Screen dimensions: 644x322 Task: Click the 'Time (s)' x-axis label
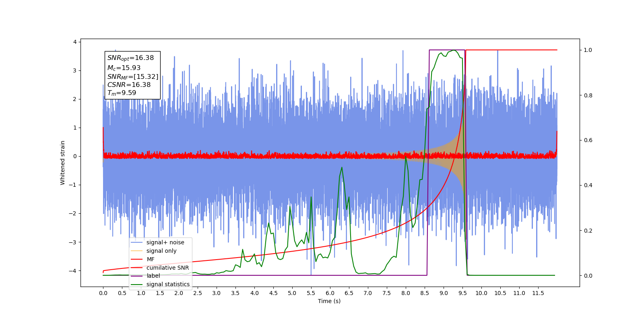329,301
